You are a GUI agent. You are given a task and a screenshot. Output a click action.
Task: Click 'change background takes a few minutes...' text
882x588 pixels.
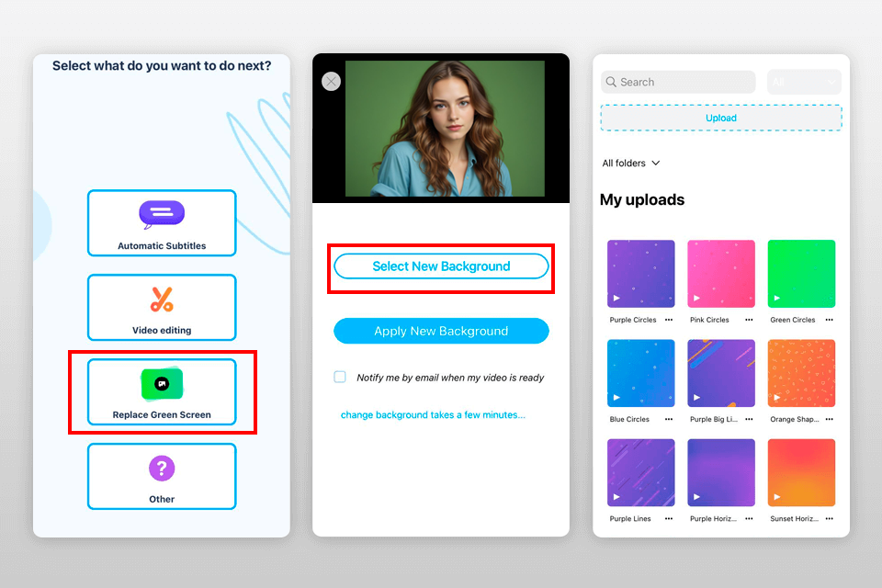[x=433, y=414]
